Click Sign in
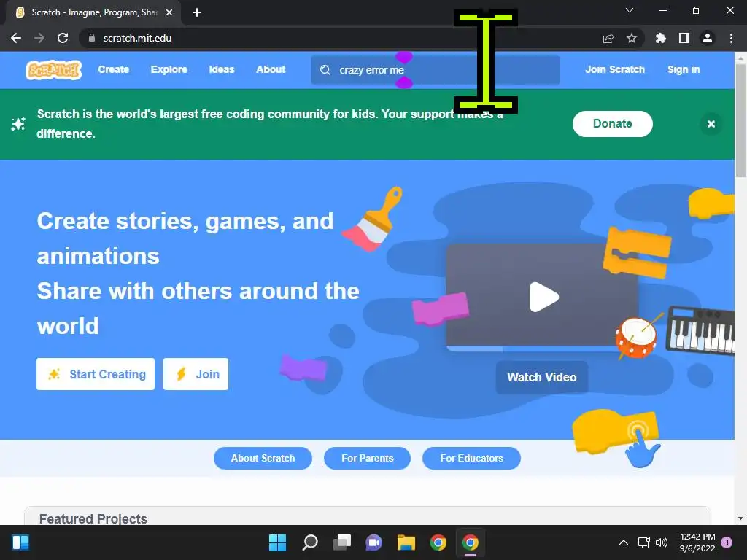747x560 pixels. (684, 69)
